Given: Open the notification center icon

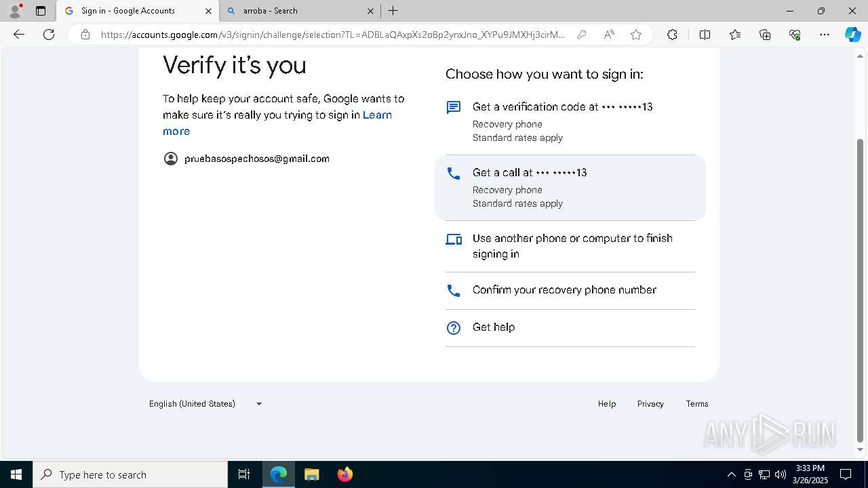Looking at the screenshot, I should pyautogui.click(x=846, y=474).
